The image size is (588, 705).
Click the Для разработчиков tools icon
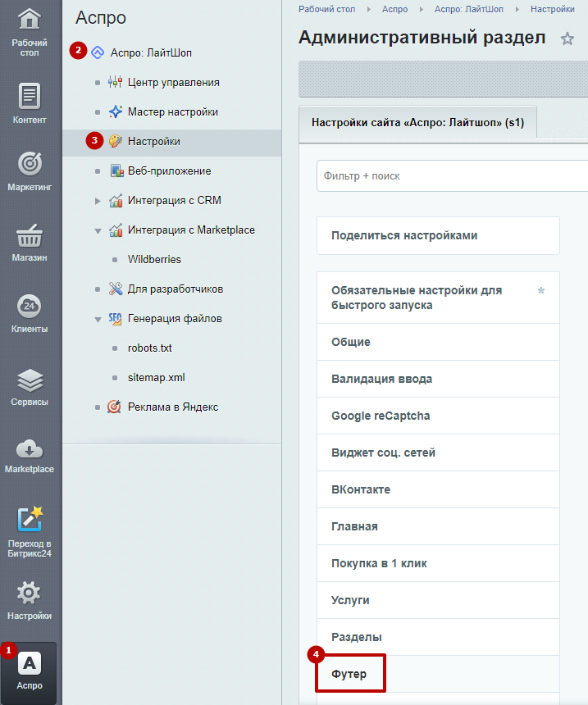pyautogui.click(x=116, y=289)
